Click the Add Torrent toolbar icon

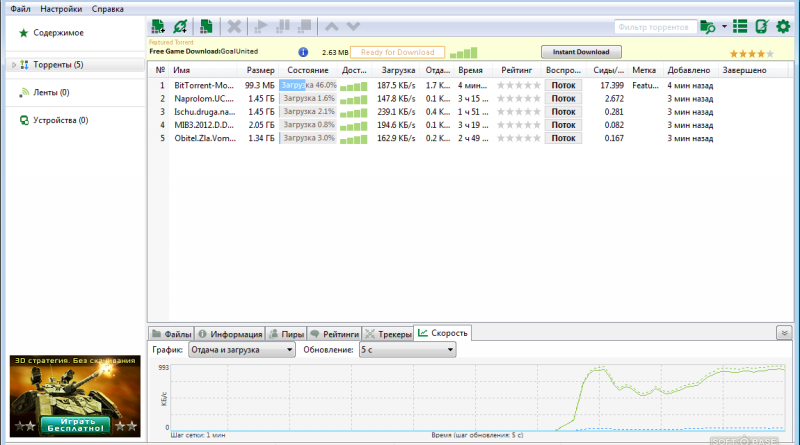158,26
